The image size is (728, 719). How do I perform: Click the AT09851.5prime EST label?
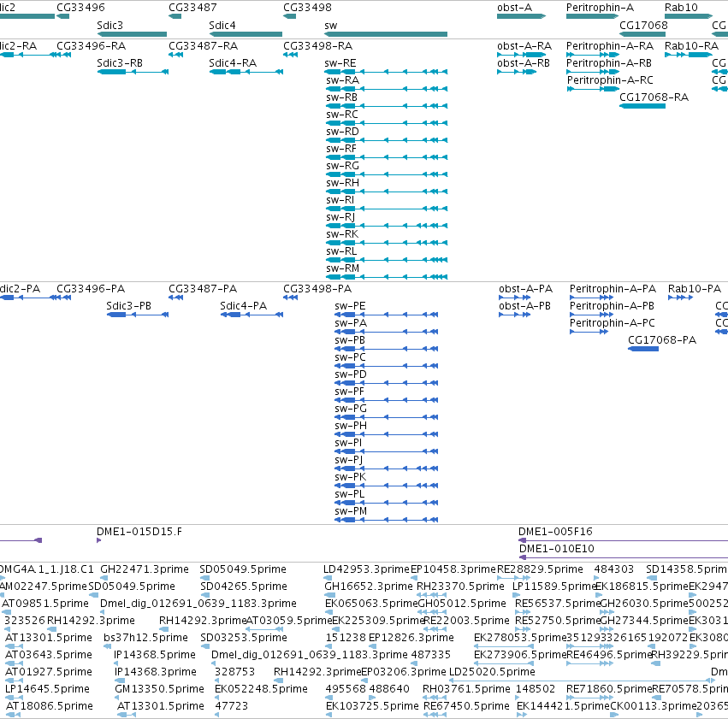point(45,604)
